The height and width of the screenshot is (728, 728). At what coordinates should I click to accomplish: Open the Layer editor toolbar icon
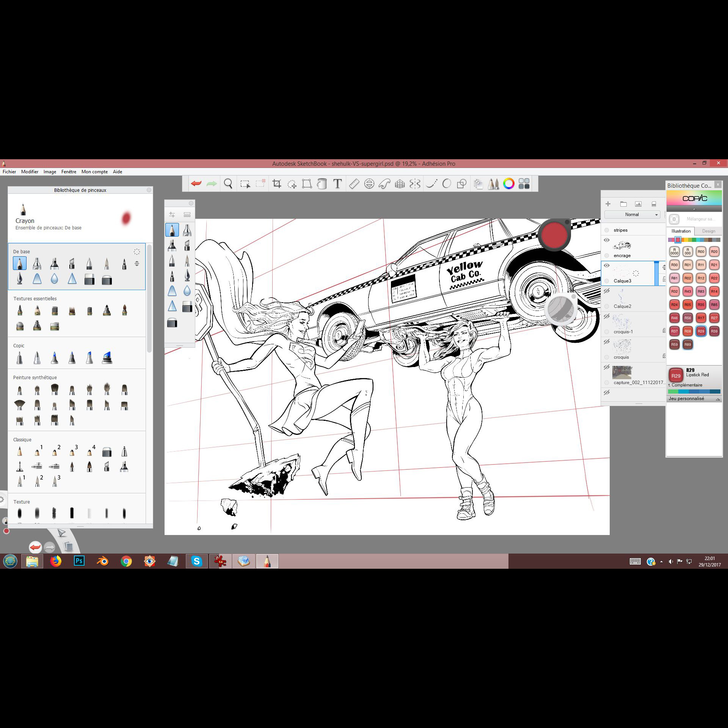pyautogui.click(x=478, y=184)
